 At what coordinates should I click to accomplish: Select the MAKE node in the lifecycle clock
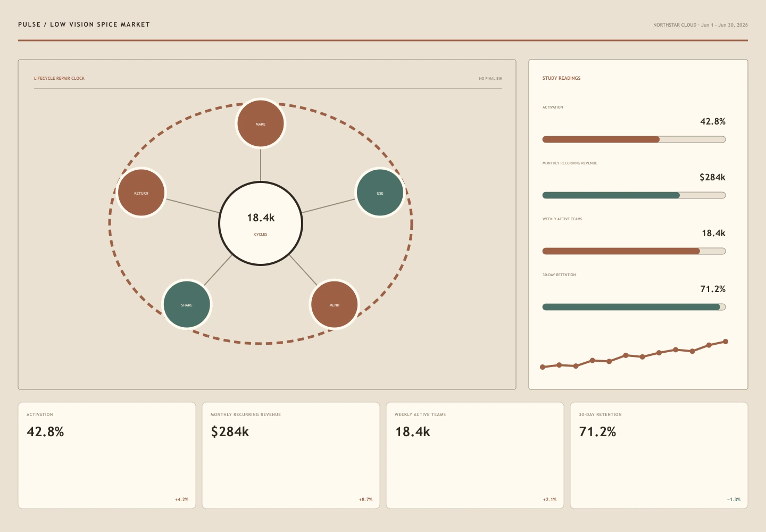(x=261, y=123)
